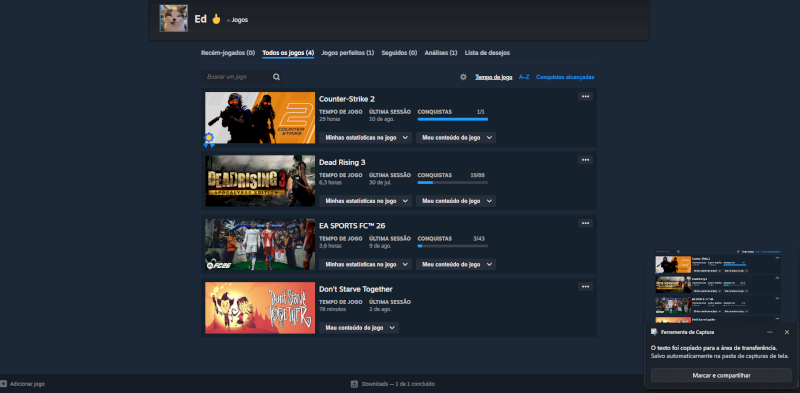Open Dead Rising 3 cover thumbnail
This screenshot has height=393, width=800.
[x=260, y=181]
